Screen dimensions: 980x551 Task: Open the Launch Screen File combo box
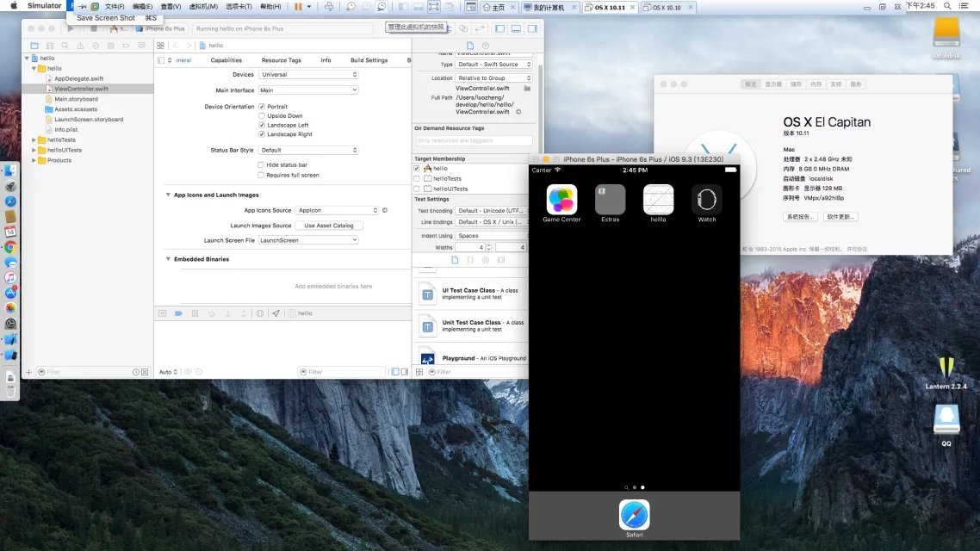pos(309,240)
